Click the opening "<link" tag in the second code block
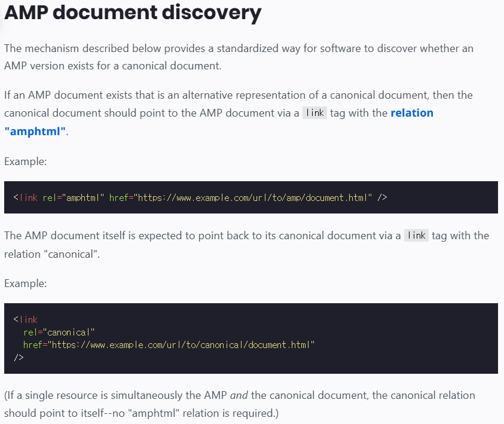 (25, 319)
